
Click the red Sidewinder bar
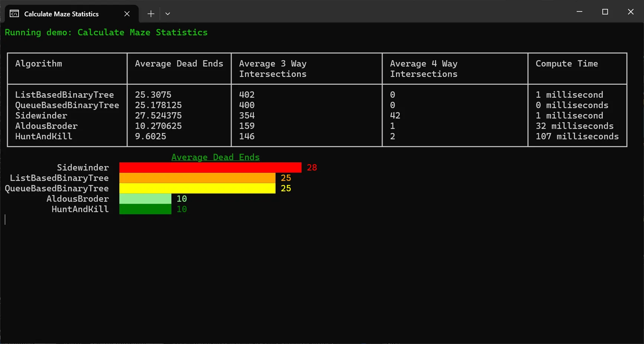tap(210, 168)
